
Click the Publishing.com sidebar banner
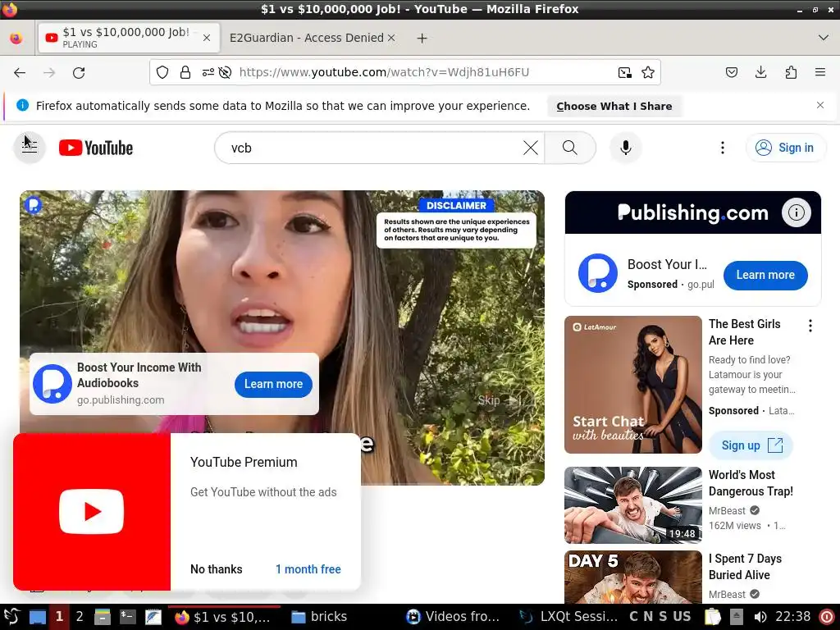pyautogui.click(x=692, y=212)
